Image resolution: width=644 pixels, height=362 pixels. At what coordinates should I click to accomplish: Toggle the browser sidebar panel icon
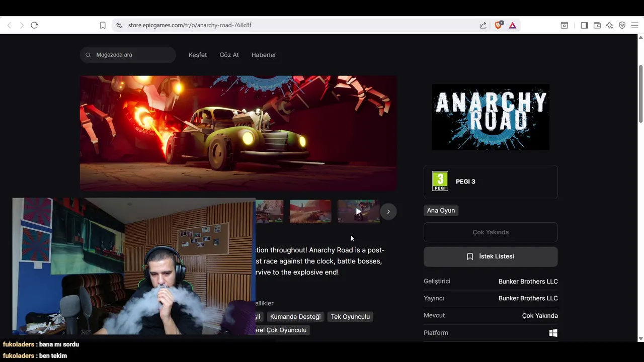pos(584,25)
